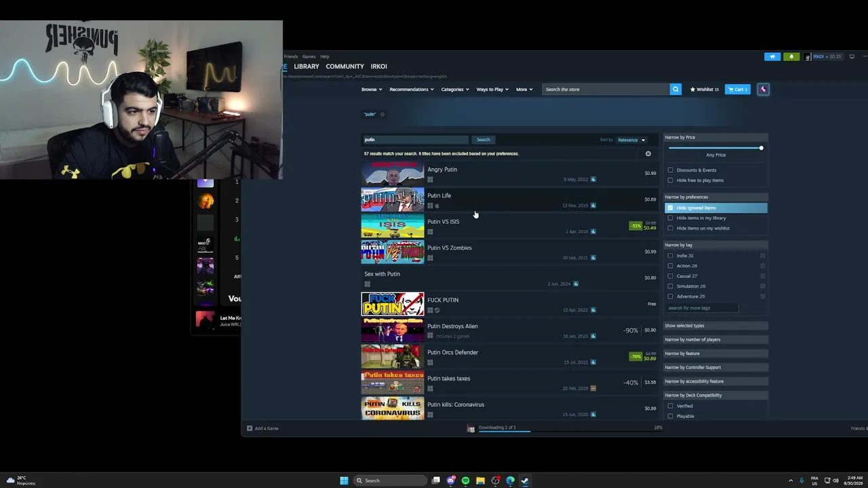
Task: Check Hide items in my library
Action: (x=671, y=218)
